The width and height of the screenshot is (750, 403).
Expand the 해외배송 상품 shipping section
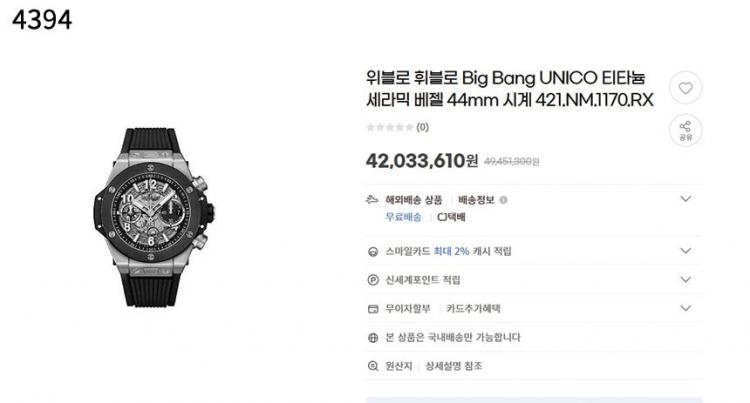685,199
